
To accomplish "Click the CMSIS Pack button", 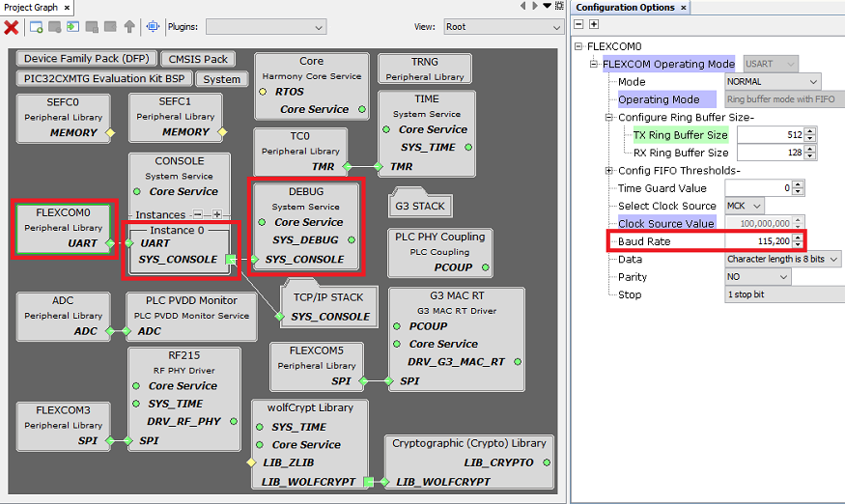I will tap(196, 60).
